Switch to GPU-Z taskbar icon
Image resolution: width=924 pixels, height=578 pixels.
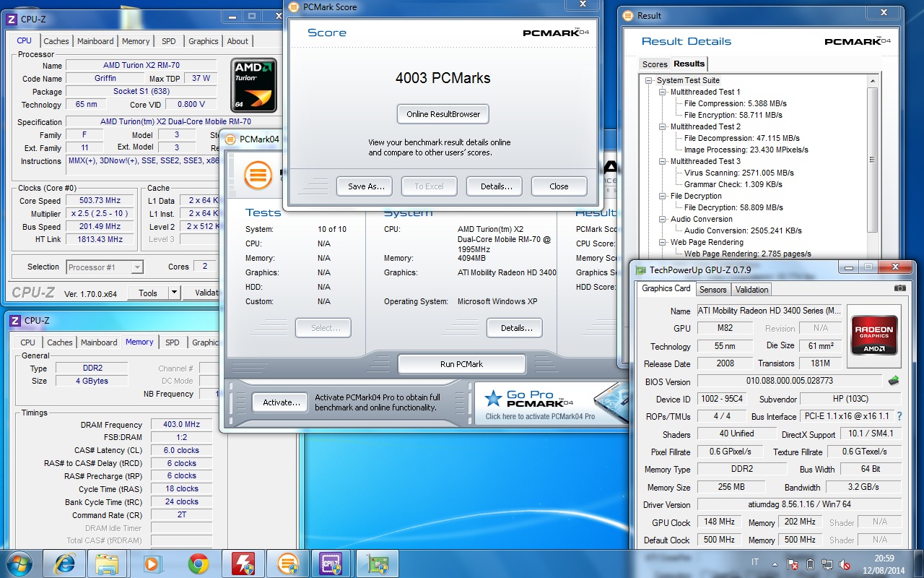pyautogui.click(x=377, y=564)
